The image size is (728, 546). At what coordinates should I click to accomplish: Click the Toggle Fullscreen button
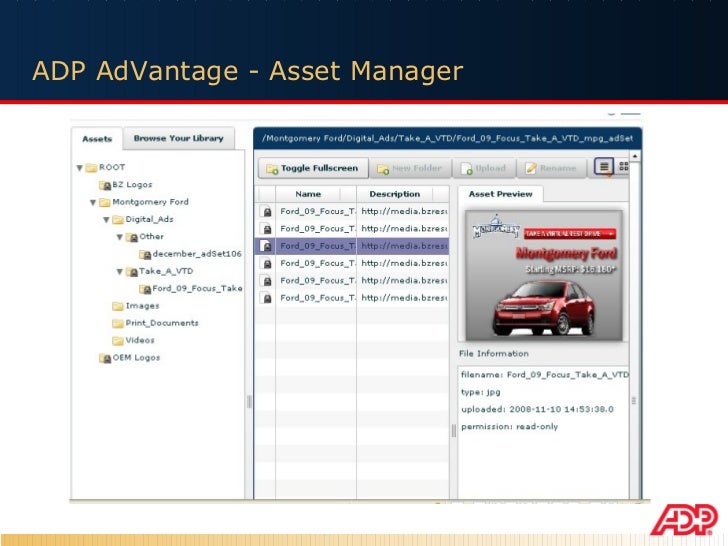click(x=313, y=168)
